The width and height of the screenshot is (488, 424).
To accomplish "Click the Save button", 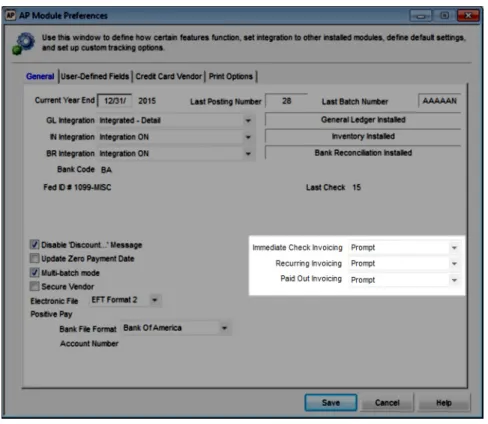I will [x=331, y=403].
